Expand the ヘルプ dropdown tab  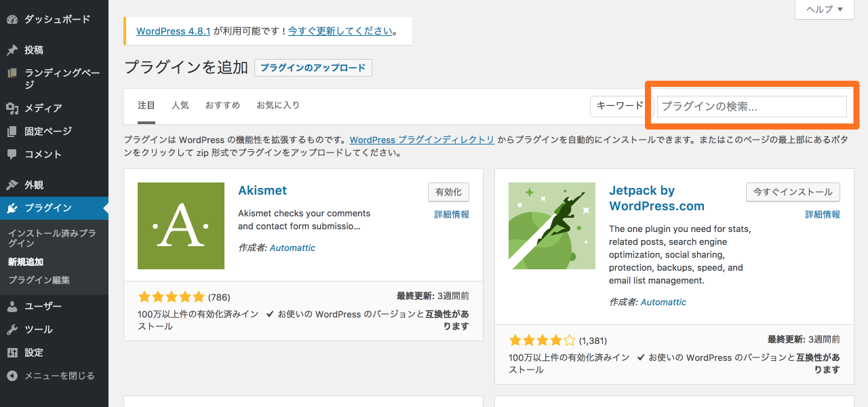point(824,9)
